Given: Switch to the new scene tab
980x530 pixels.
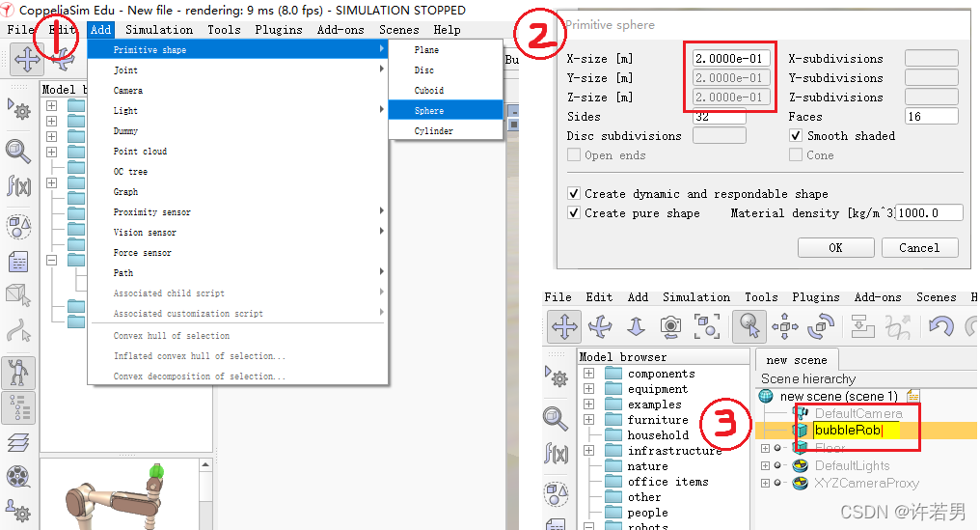Looking at the screenshot, I should (797, 360).
